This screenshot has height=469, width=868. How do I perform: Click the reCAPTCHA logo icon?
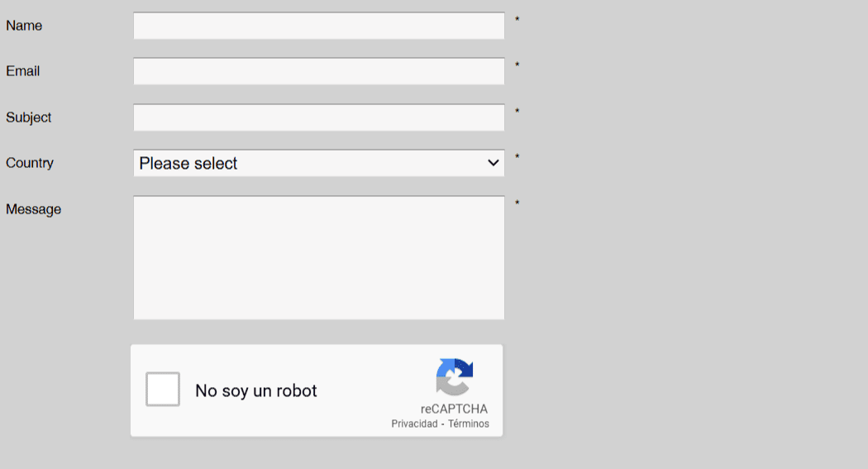[x=454, y=377]
